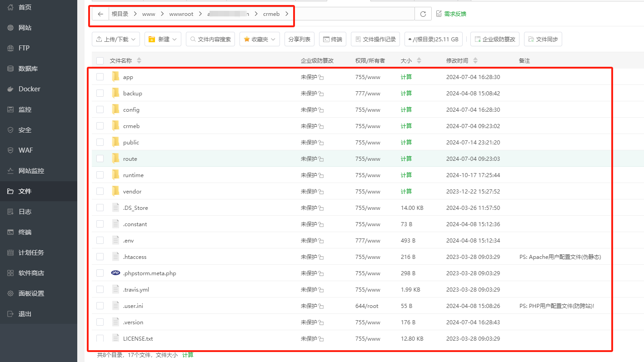
Task: Click the 文件内容搜索 button
Action: tap(210, 40)
